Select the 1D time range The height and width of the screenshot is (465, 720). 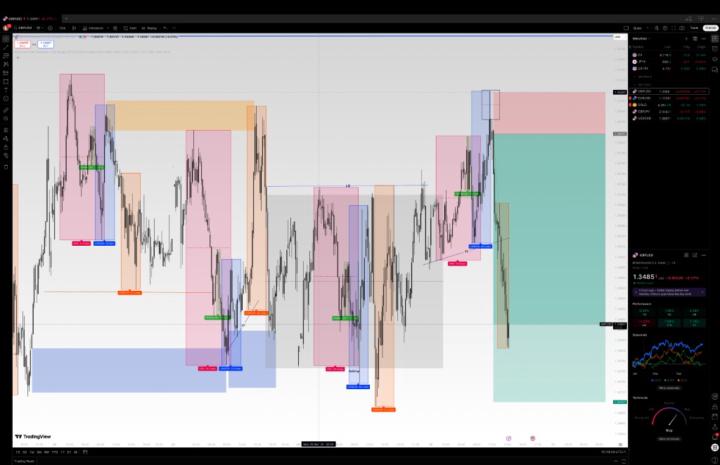point(18,452)
